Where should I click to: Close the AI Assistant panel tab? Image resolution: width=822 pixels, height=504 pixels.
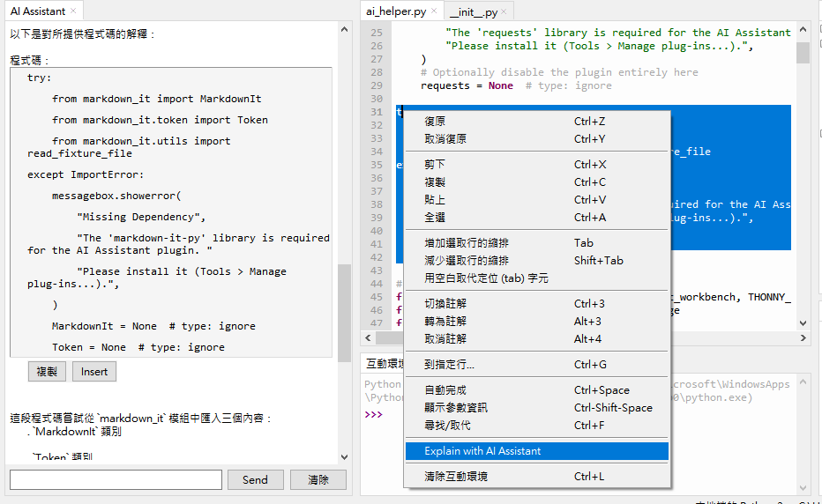tap(73, 11)
